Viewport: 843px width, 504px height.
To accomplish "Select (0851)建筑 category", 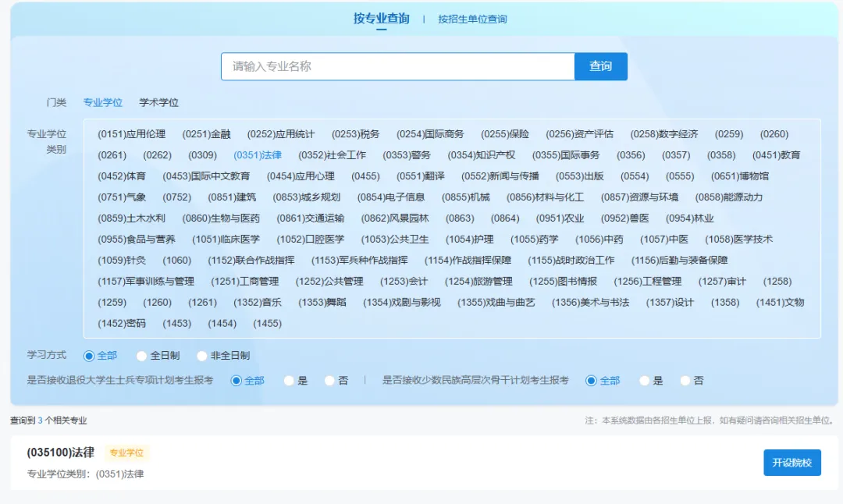I will pos(232,197).
